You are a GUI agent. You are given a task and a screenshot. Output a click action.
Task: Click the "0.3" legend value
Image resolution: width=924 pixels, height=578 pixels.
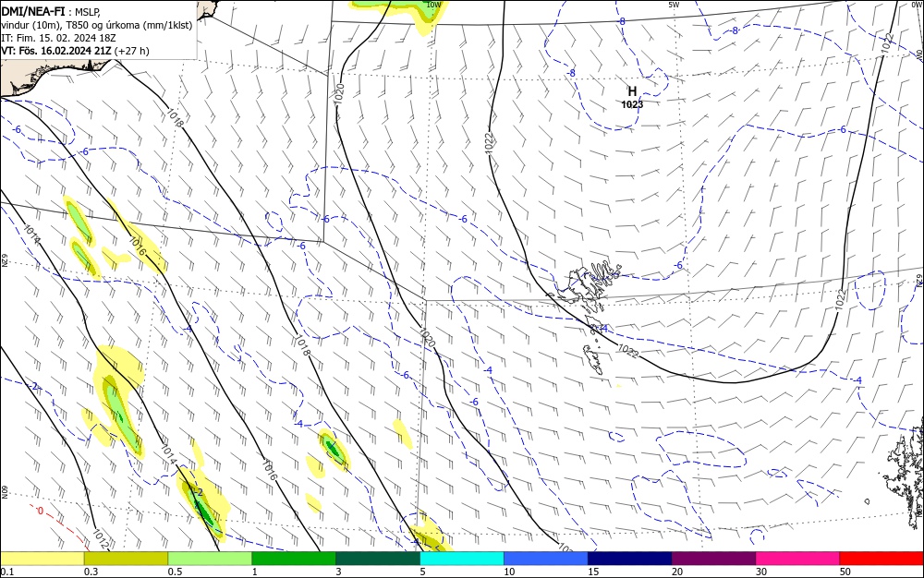click(x=91, y=572)
